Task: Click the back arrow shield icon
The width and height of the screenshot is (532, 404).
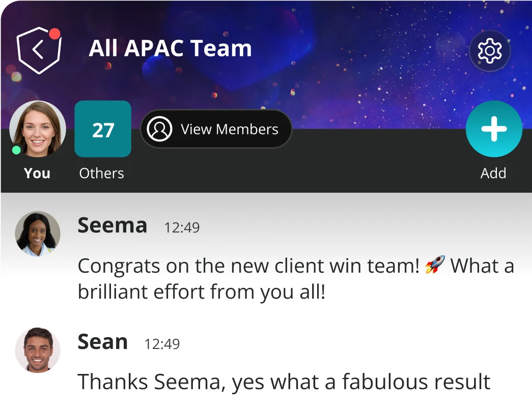Action: 38,50
